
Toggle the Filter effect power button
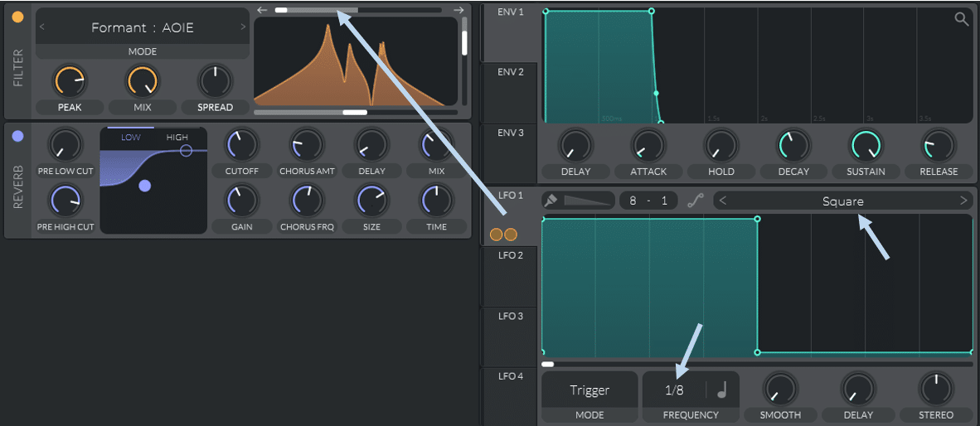18,17
